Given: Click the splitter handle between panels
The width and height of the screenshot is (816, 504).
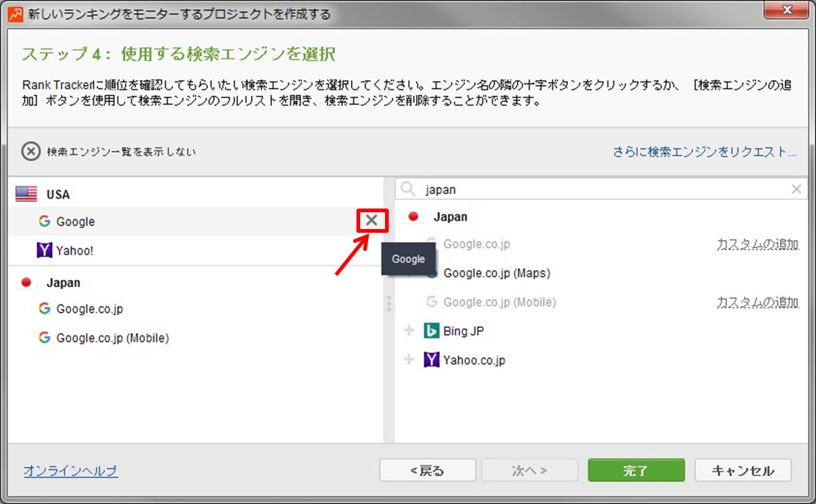Looking at the screenshot, I should point(389,303).
